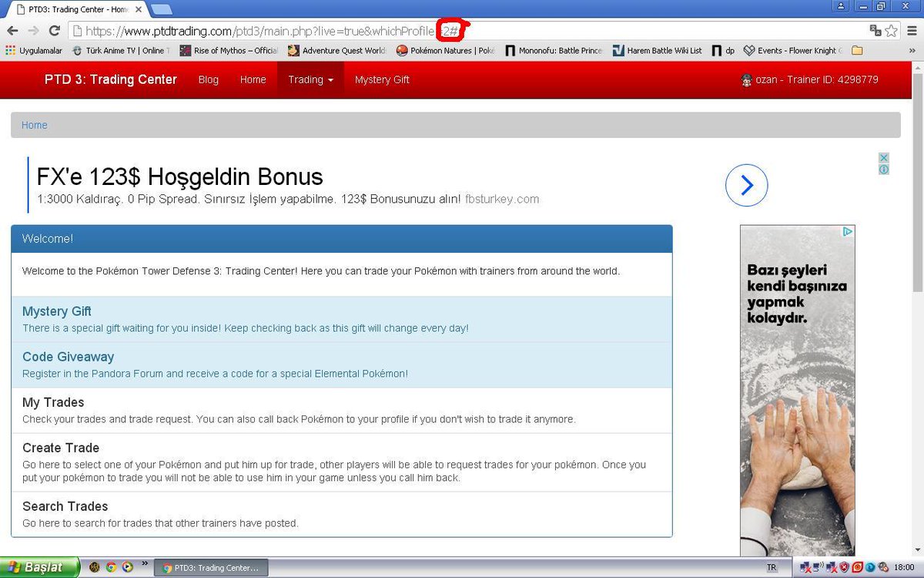Open the My Trades list item
The height and width of the screenshot is (578, 924).
pyautogui.click(x=342, y=411)
